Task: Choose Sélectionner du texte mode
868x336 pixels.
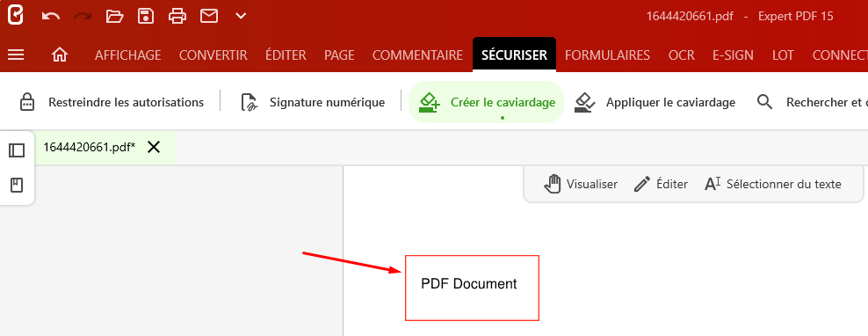Action: [x=773, y=184]
